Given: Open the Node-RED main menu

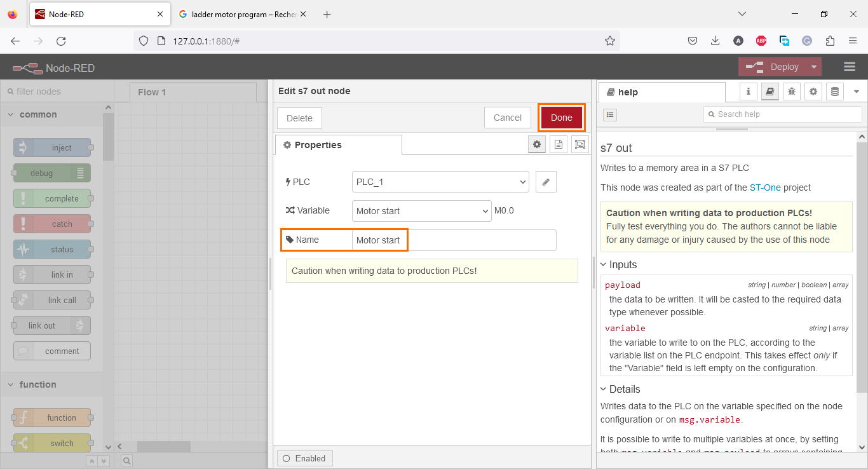Looking at the screenshot, I should pos(849,66).
